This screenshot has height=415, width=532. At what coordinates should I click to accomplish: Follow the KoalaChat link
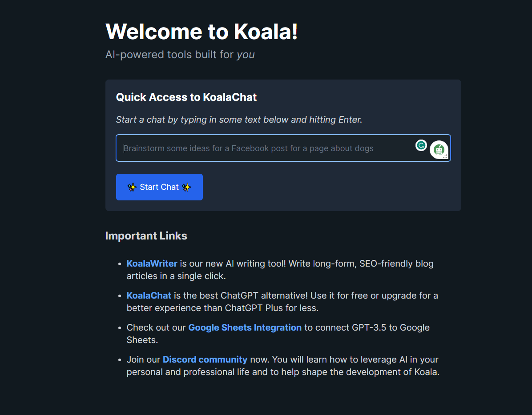149,295
